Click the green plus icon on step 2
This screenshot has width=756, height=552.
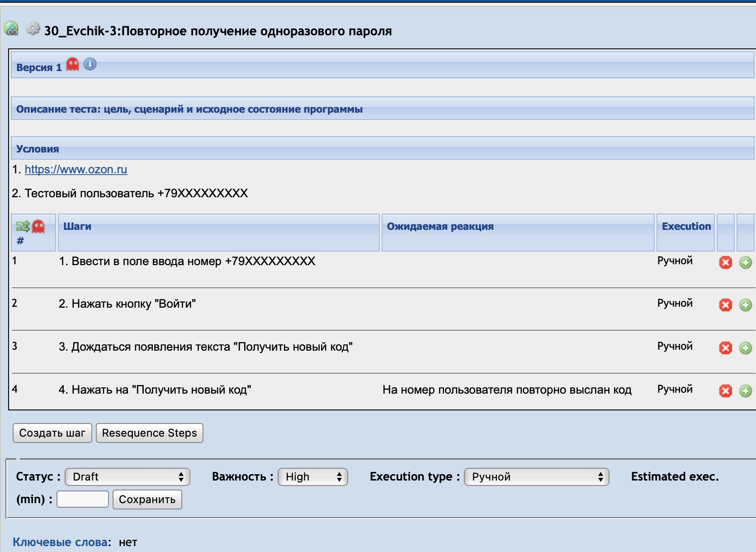(x=746, y=305)
